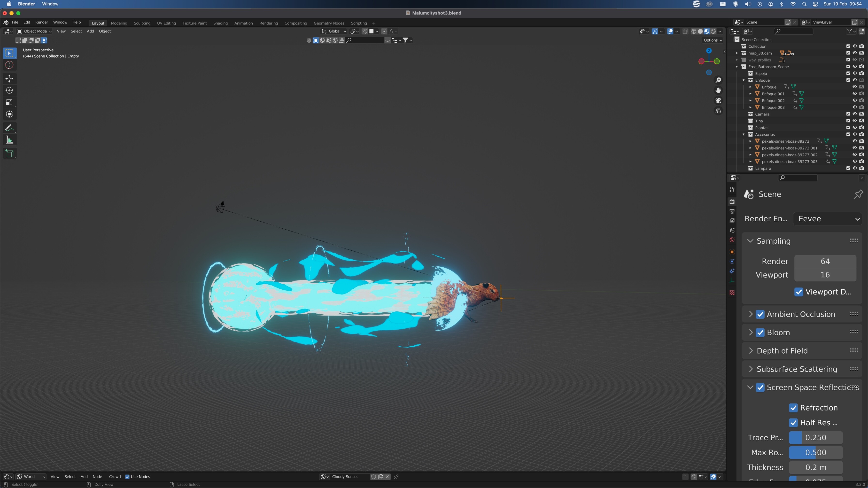
Task: Select the Rotate tool
Action: [x=9, y=90]
